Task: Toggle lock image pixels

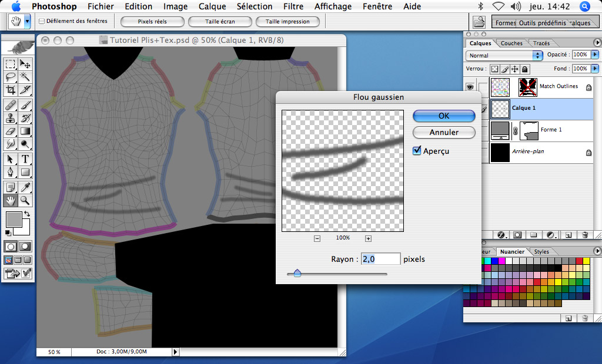Action: pos(505,69)
